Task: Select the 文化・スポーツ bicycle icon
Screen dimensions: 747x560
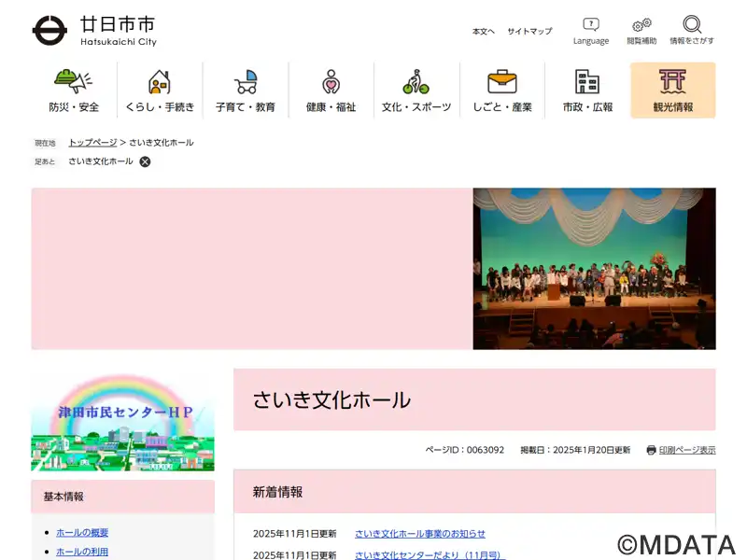Action: tap(416, 81)
